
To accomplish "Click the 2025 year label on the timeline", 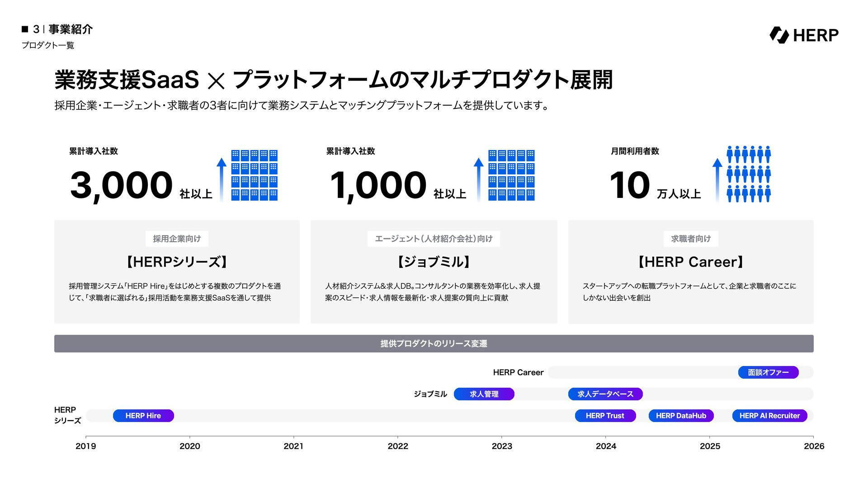I will tap(710, 446).
